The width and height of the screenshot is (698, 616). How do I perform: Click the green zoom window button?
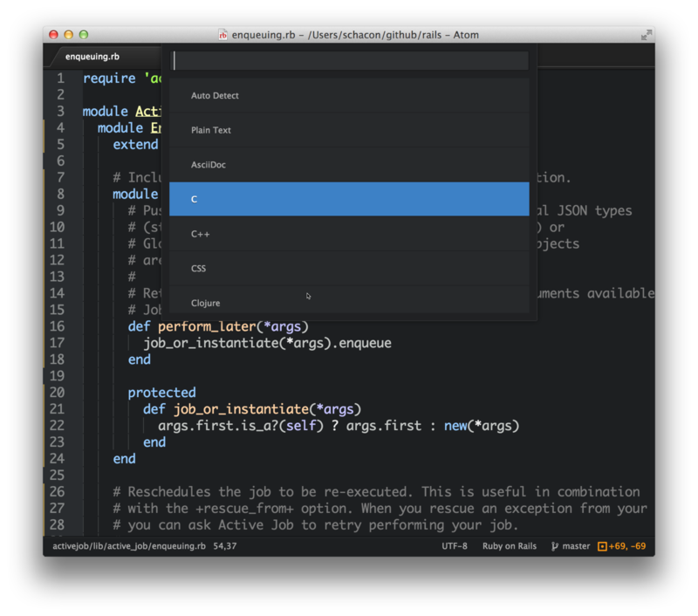pyautogui.click(x=84, y=35)
